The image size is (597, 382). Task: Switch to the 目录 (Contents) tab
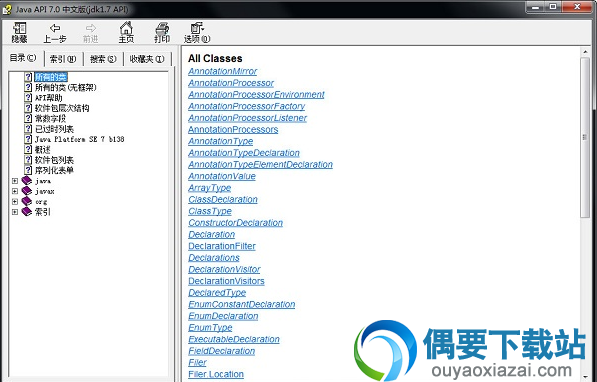point(23,58)
